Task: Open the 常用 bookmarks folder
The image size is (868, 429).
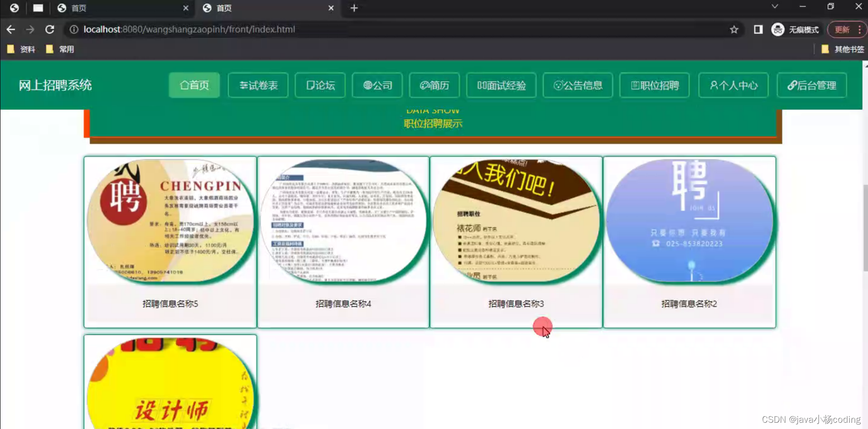Action: pyautogui.click(x=60, y=49)
